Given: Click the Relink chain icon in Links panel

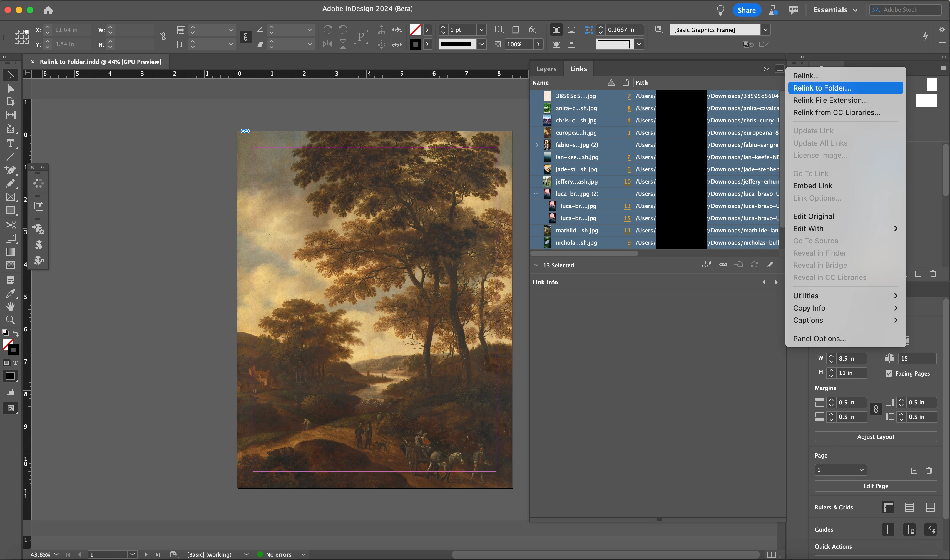Looking at the screenshot, I should click(x=723, y=265).
